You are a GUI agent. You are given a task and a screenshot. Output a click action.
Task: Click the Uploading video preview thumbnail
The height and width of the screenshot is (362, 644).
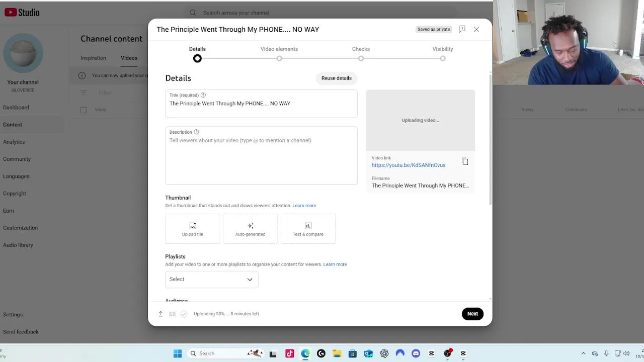pyautogui.click(x=420, y=120)
